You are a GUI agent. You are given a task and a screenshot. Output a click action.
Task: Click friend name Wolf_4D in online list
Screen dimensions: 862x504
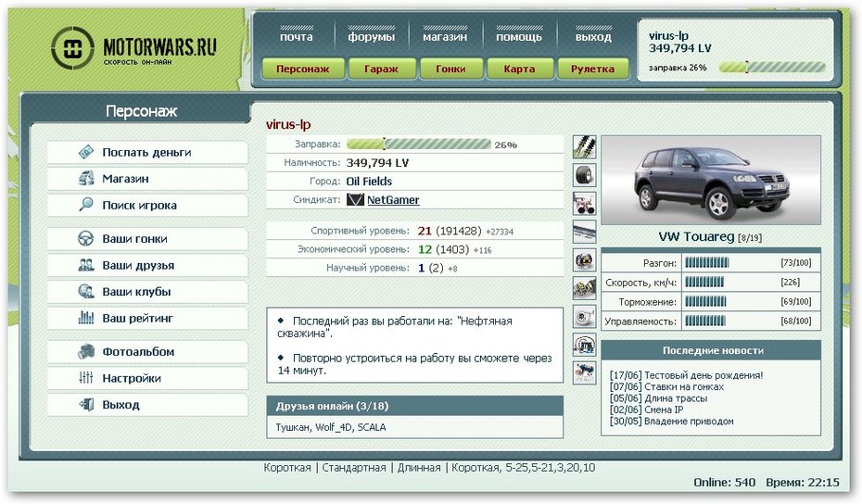click(335, 427)
